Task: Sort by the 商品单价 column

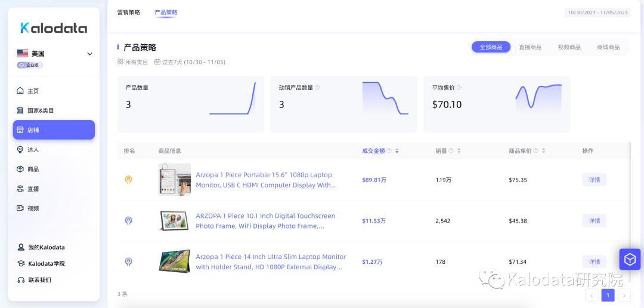Action: coord(543,151)
